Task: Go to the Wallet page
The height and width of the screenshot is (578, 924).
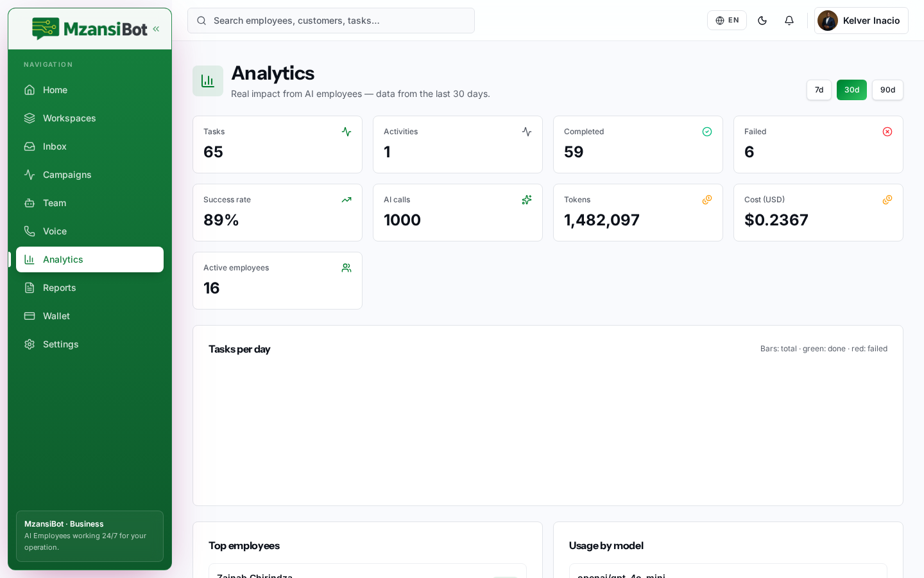Action: point(90,316)
